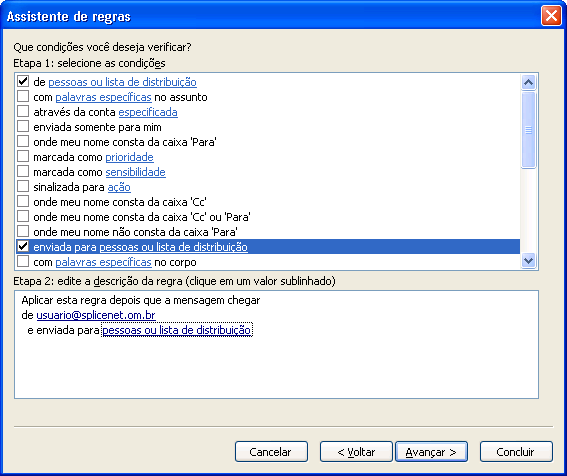Click the conditions list scrollbar thumb

coord(528,130)
